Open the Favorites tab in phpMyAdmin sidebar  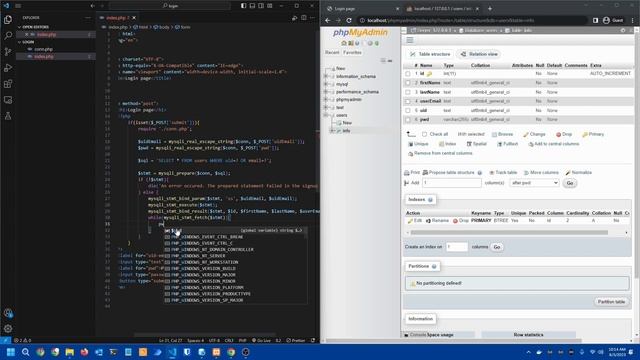352,52
